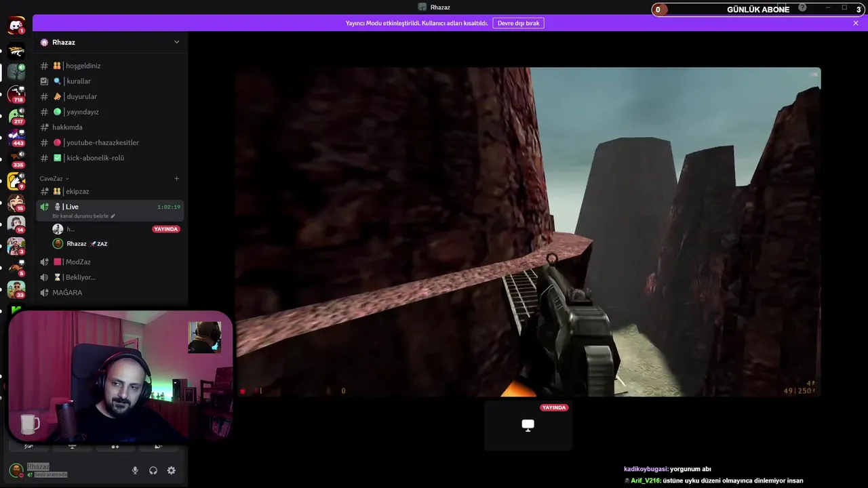Select Rhazaz user in Live channel
Screen dimensions: 868x488
[115, 244]
